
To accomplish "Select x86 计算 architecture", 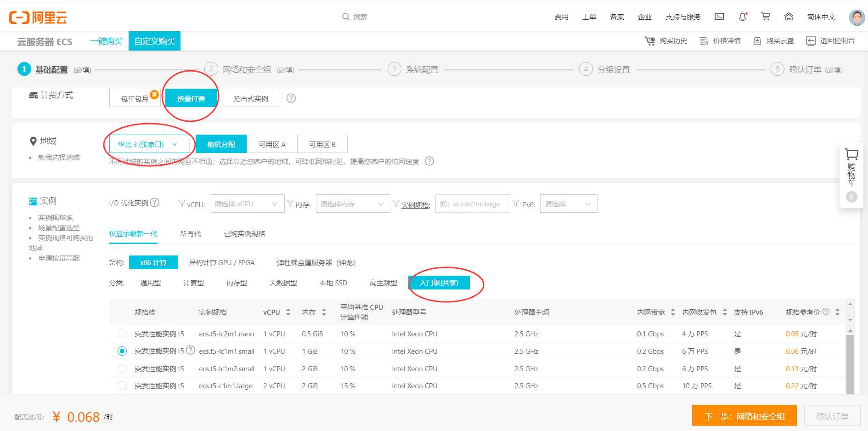I will [153, 262].
